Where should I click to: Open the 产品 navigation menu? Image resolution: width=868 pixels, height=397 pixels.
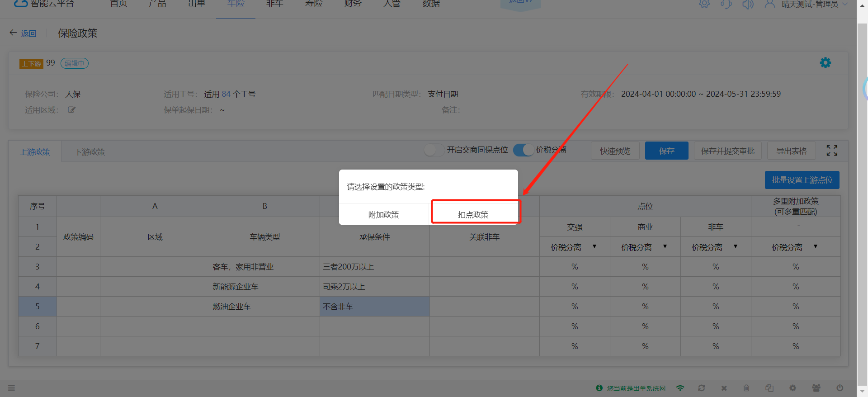[158, 4]
